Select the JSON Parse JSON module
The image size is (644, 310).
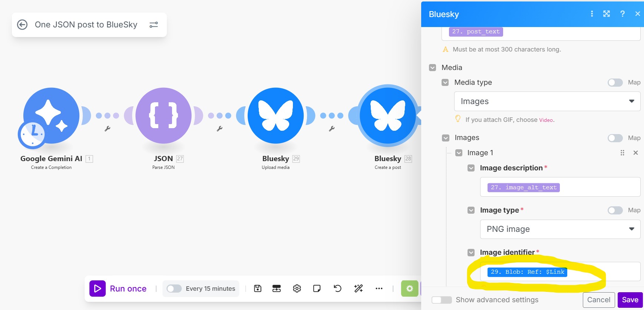(x=164, y=116)
